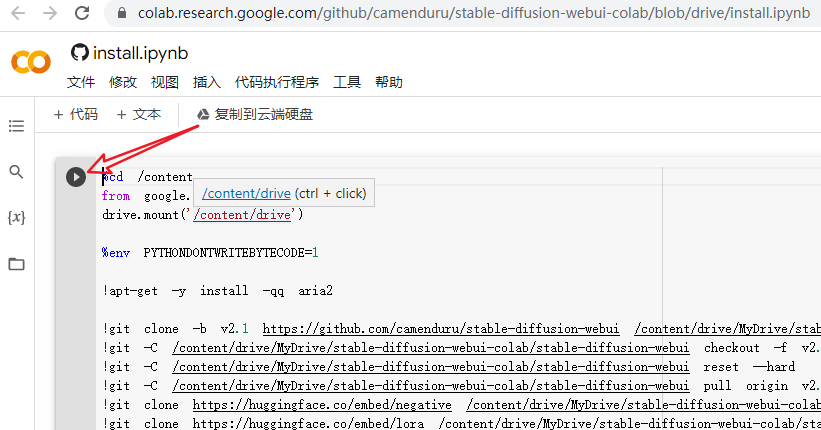
Task: Reload the page with the browser refresh icon
Action: click(82, 13)
